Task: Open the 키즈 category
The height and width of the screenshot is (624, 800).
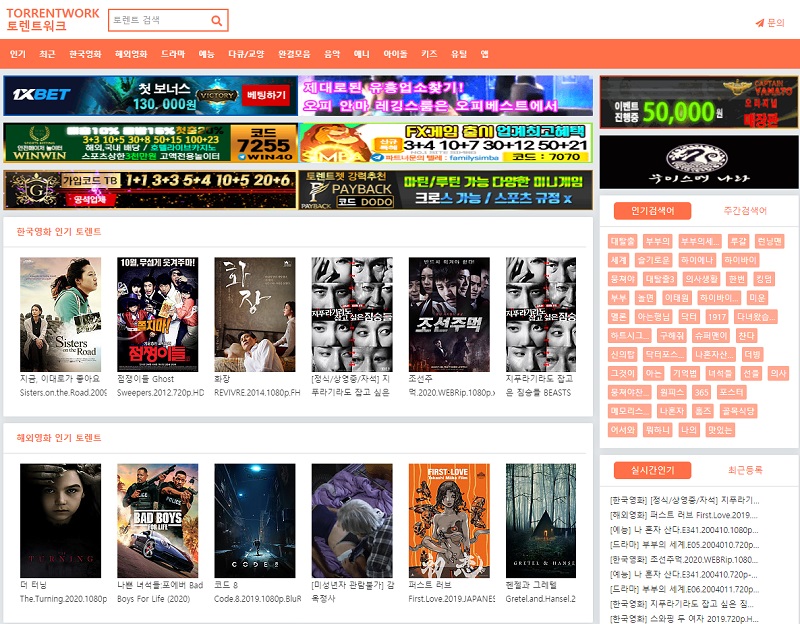Action: click(x=429, y=54)
